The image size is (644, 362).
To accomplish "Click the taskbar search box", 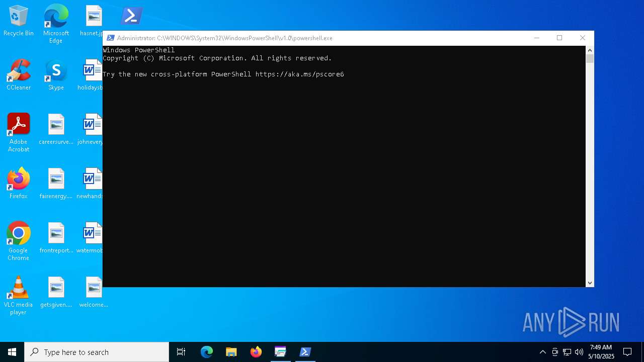I will 97,352.
